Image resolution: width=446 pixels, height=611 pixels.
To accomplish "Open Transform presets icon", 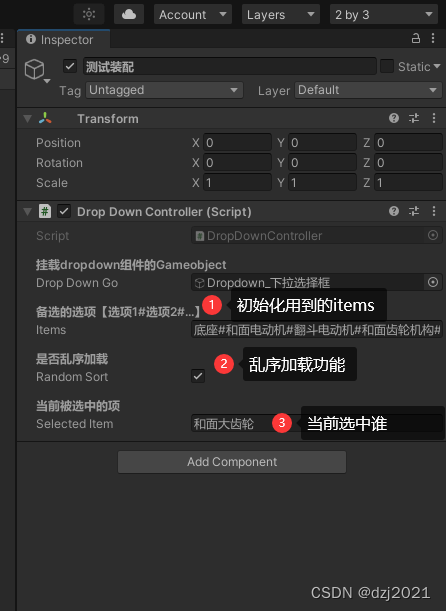I will click(414, 118).
